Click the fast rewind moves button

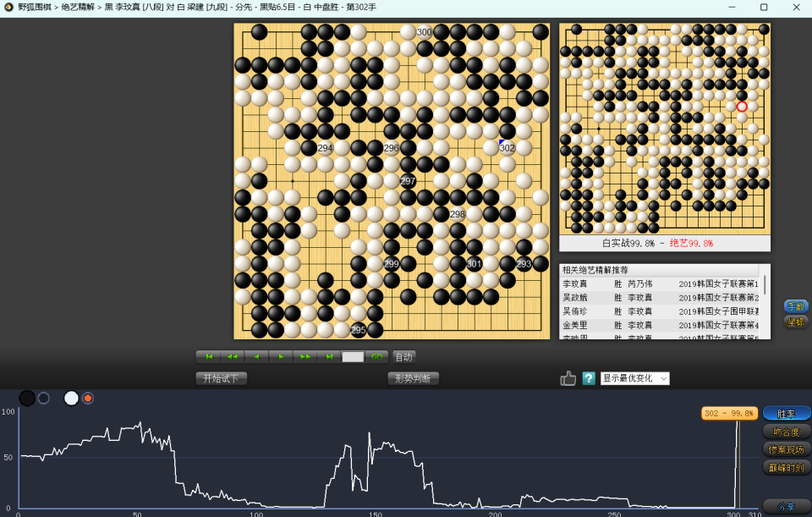[x=233, y=357]
